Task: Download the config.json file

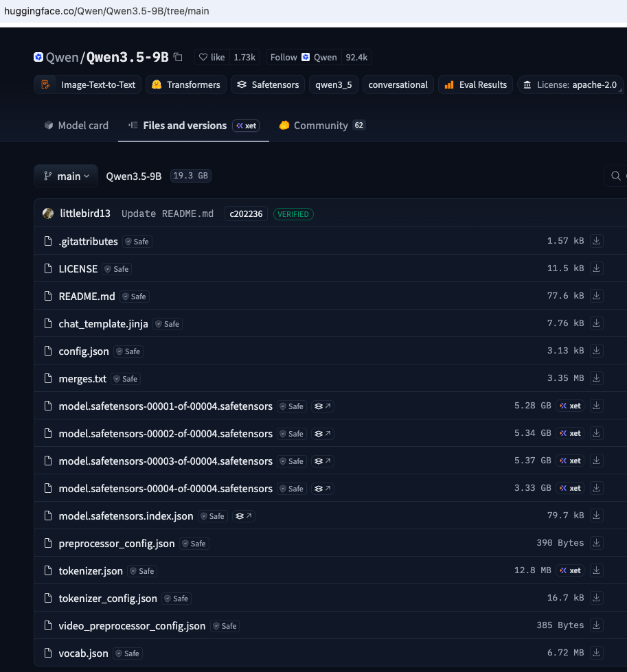Action: click(596, 351)
